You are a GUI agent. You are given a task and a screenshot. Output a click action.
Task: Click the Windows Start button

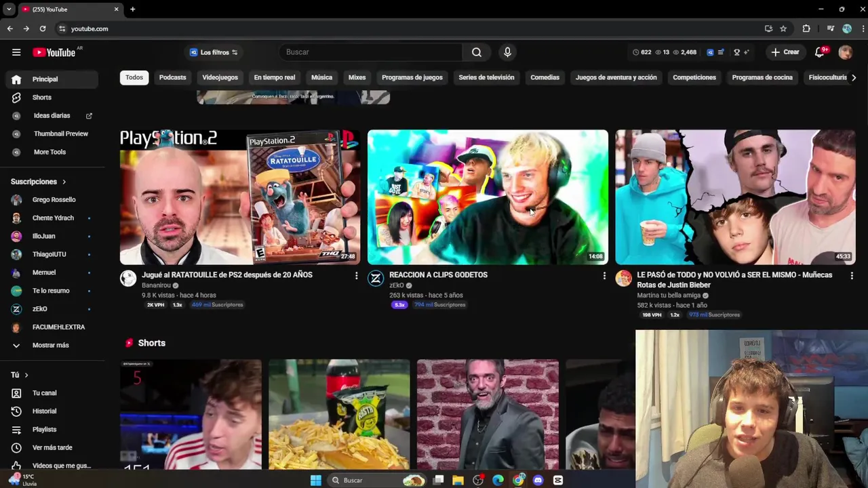click(x=316, y=480)
